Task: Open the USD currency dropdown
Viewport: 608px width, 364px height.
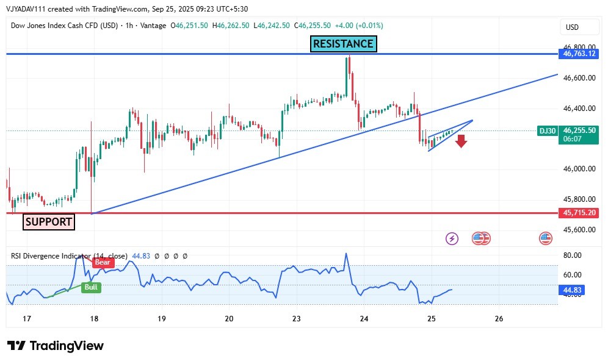Action: tap(572, 27)
